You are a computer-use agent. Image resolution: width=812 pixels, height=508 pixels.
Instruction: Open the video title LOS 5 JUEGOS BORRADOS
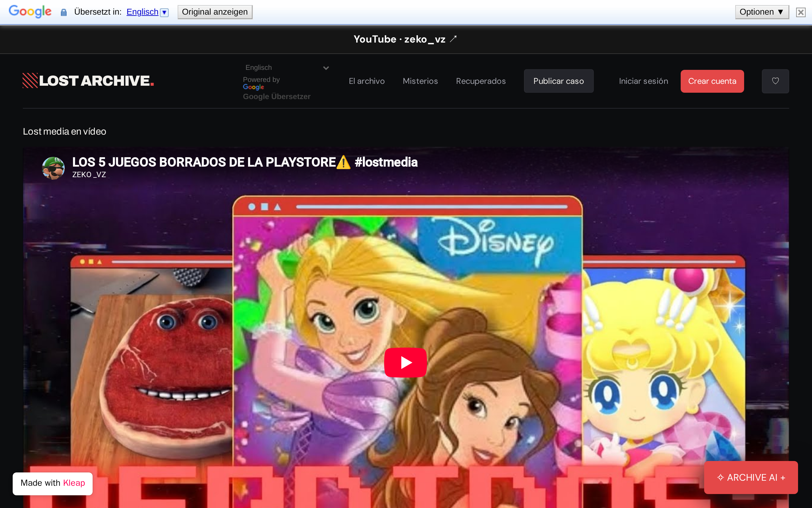point(245,162)
